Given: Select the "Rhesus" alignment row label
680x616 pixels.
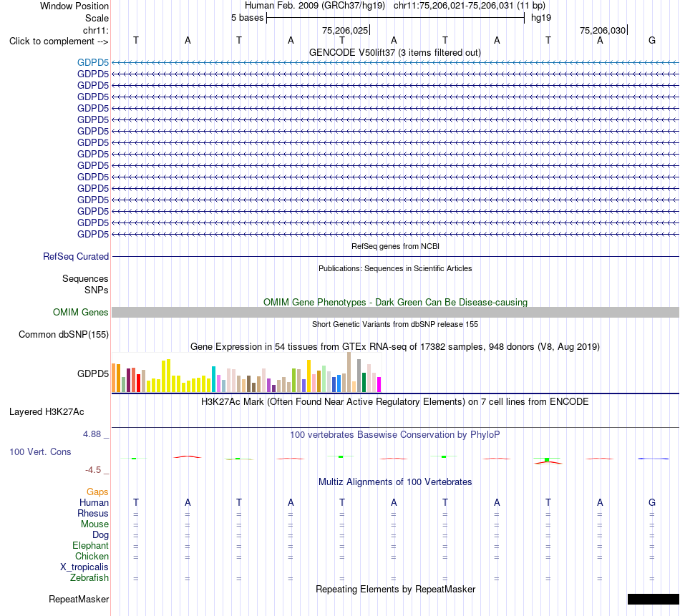Looking at the screenshot, I should (93, 513).
